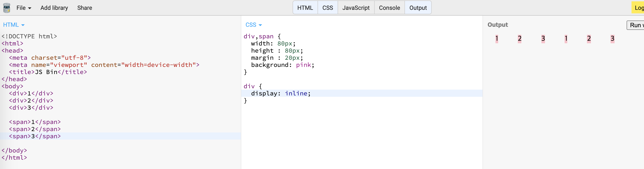This screenshot has height=169, width=644.
Task: Click the '<div>2</div>' line
Action: pyautogui.click(x=31, y=101)
